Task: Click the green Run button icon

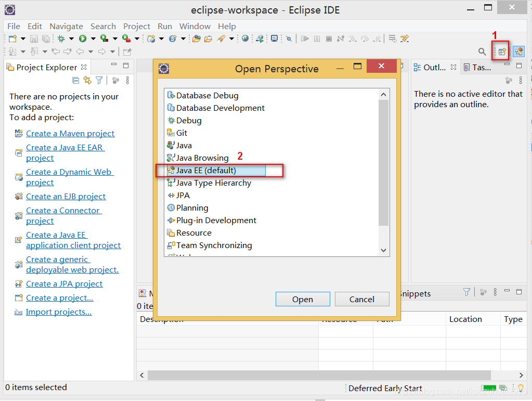Action: coord(83,38)
